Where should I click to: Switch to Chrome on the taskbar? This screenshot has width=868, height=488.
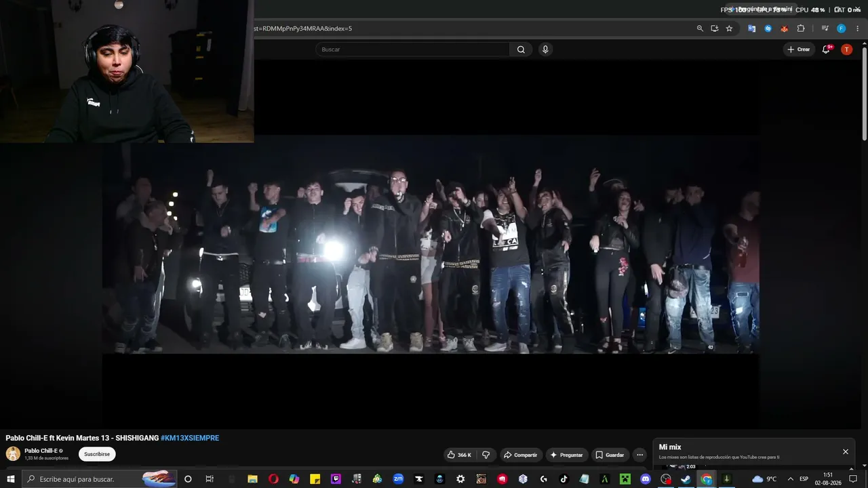pyautogui.click(x=707, y=479)
